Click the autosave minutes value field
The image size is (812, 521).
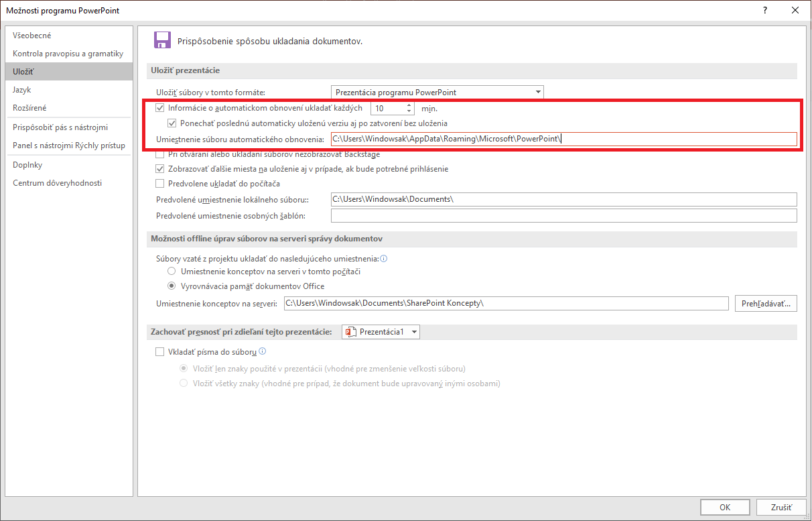click(x=388, y=108)
